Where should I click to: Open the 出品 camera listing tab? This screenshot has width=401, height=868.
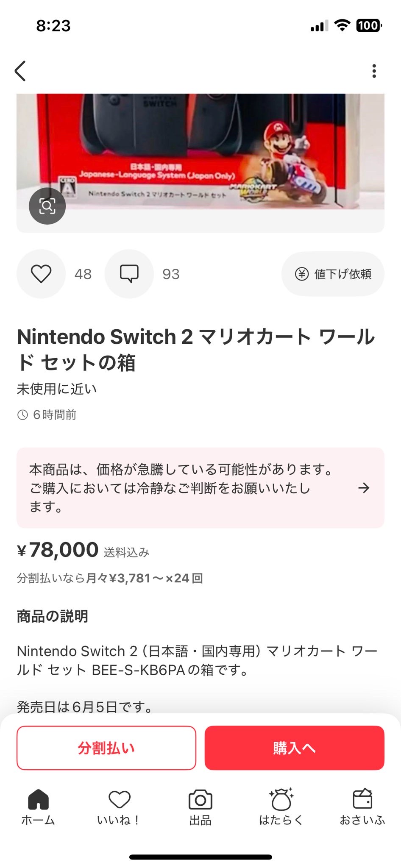[200, 807]
